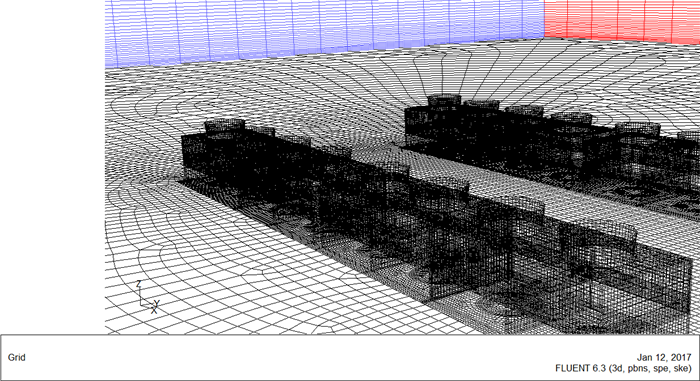Screen dimensions: 700x381
Task: Select the X axis label on triad
Action: tap(154, 310)
